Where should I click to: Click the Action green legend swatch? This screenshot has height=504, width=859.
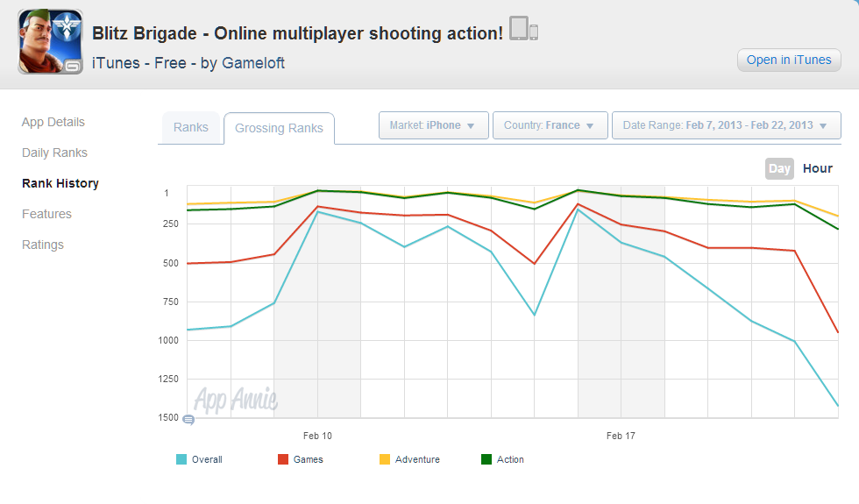[x=486, y=459]
